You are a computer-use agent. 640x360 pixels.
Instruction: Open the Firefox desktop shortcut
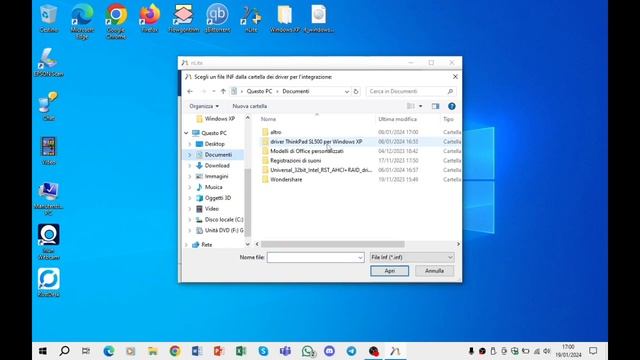[149, 19]
